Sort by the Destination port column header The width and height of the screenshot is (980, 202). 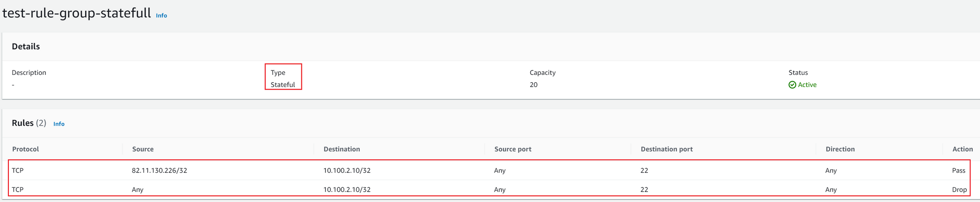(x=666, y=149)
